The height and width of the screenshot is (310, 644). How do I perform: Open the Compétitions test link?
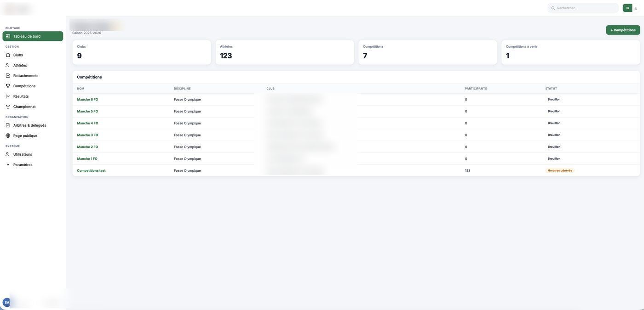click(x=91, y=171)
